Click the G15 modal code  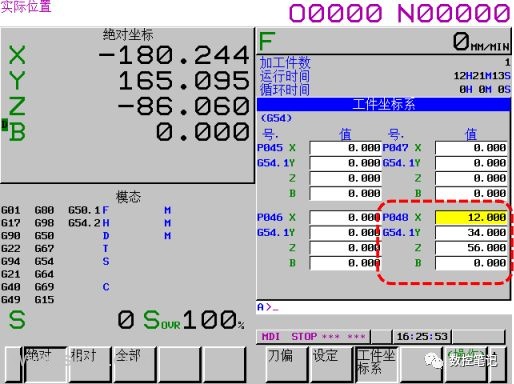(44, 300)
